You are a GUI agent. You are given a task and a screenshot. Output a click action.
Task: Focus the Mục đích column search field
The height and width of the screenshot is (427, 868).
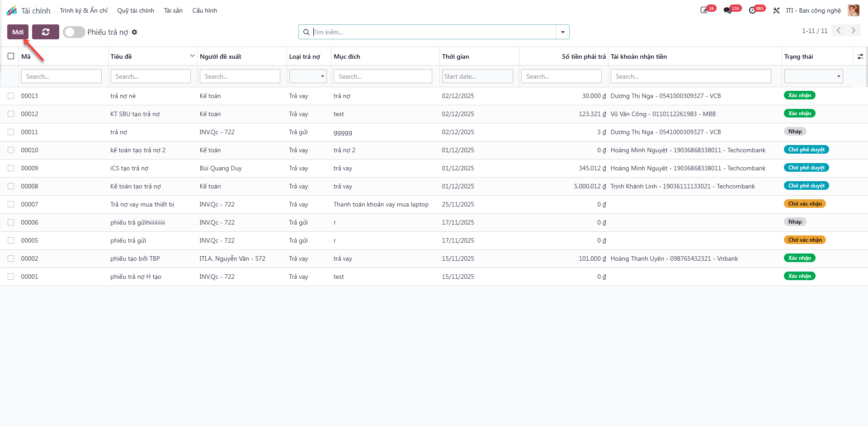point(383,76)
